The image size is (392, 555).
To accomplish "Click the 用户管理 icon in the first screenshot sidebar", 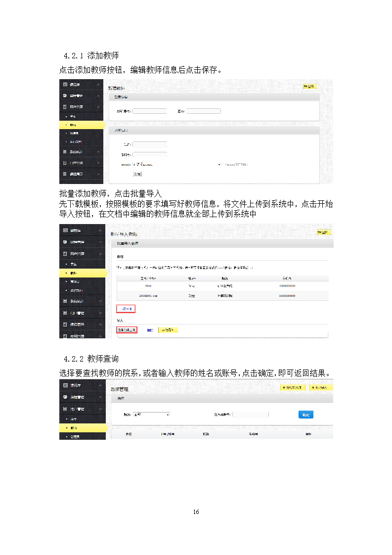I will coord(65,106).
